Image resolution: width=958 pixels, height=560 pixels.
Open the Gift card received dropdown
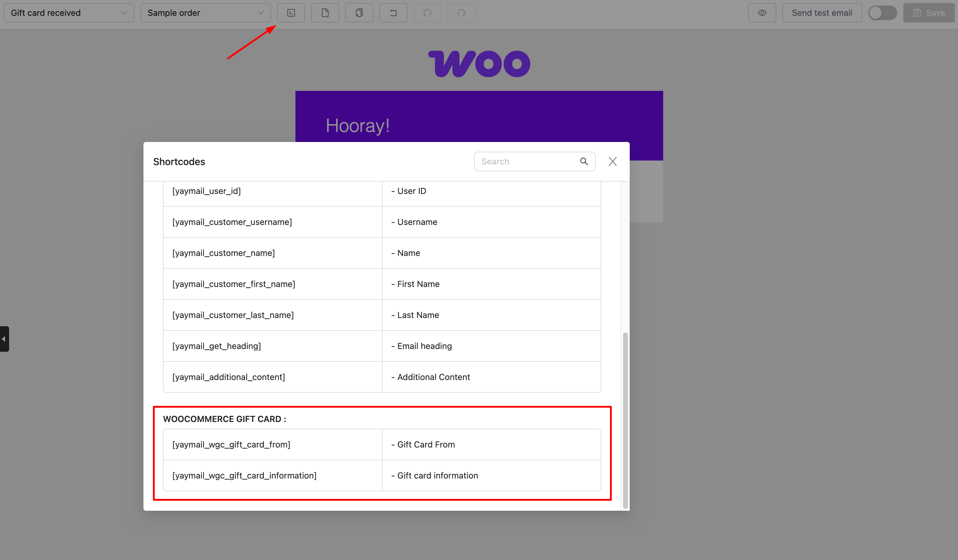[x=69, y=13]
